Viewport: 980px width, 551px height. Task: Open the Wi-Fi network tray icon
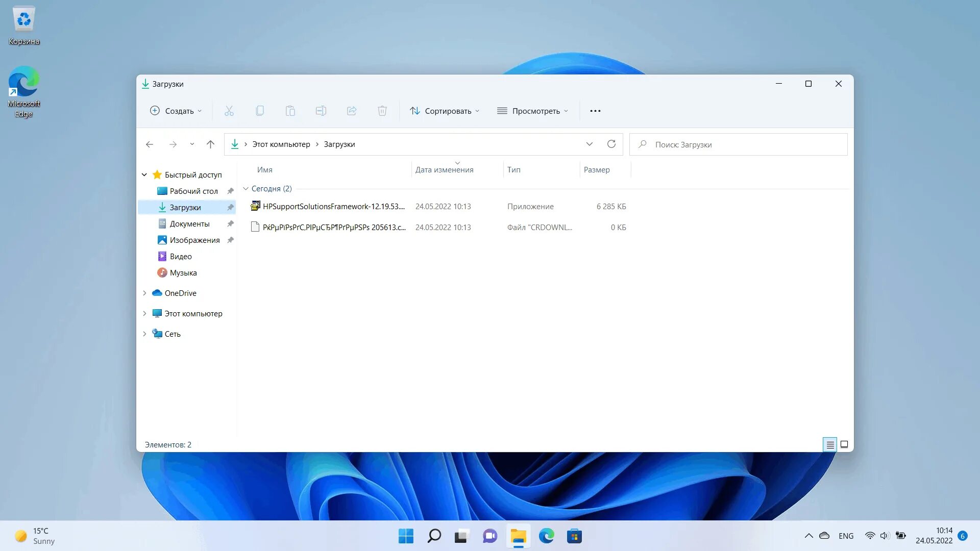click(x=870, y=536)
